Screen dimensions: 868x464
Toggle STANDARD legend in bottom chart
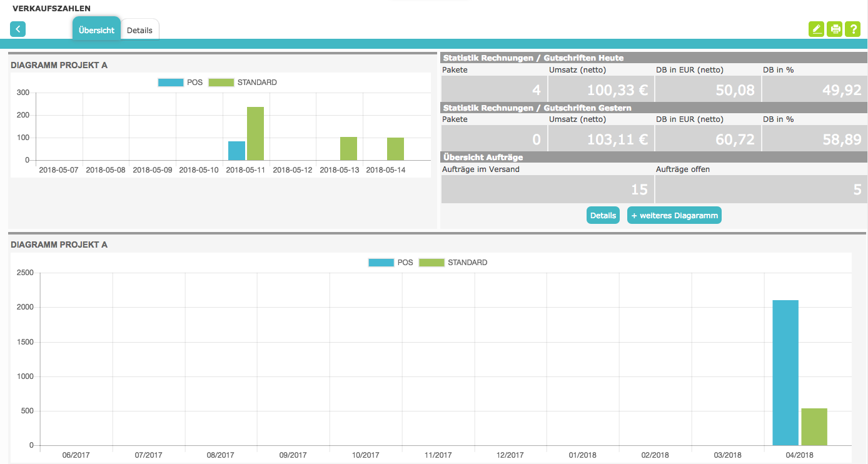click(x=453, y=263)
